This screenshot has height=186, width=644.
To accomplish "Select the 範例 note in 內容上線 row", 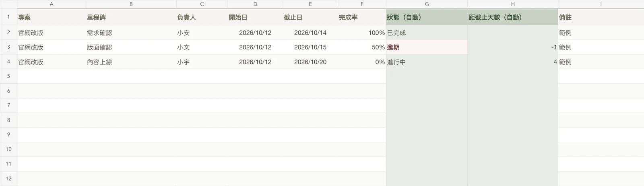I will click(x=601, y=62).
